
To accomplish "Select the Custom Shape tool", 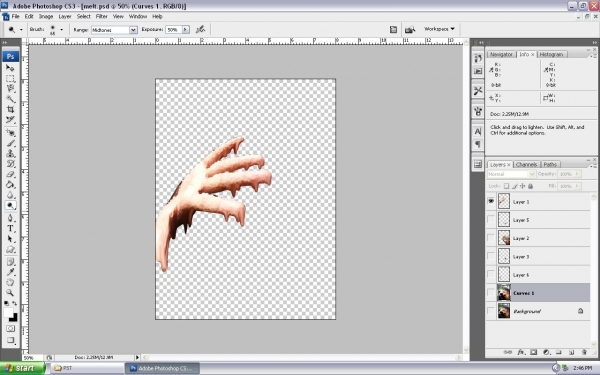I will pos(10,249).
